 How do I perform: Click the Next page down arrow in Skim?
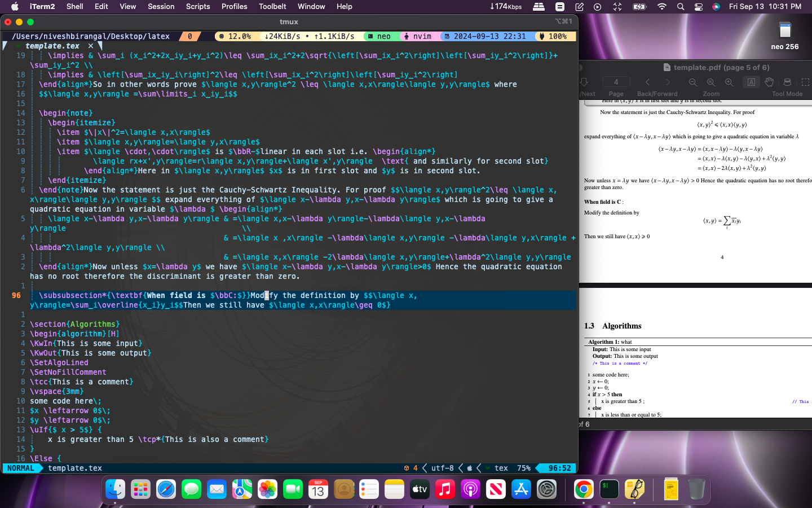584,82
